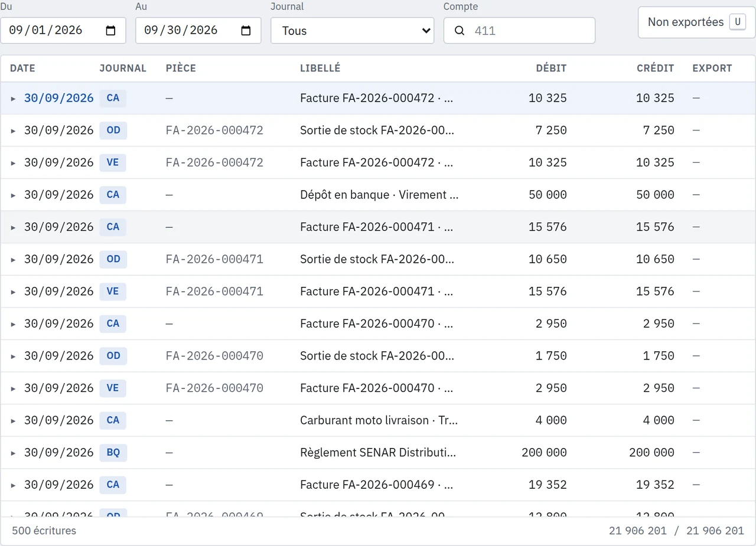
Task: Click the JOURNAL column header
Action: (x=123, y=68)
